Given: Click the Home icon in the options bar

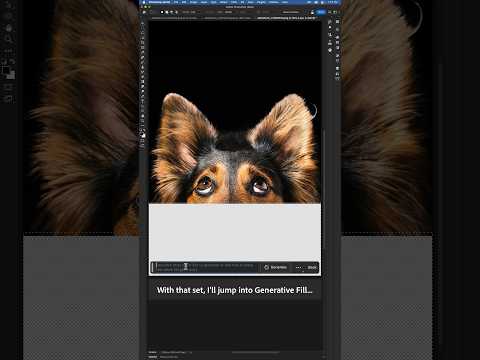Looking at the screenshot, I should pos(144,12).
